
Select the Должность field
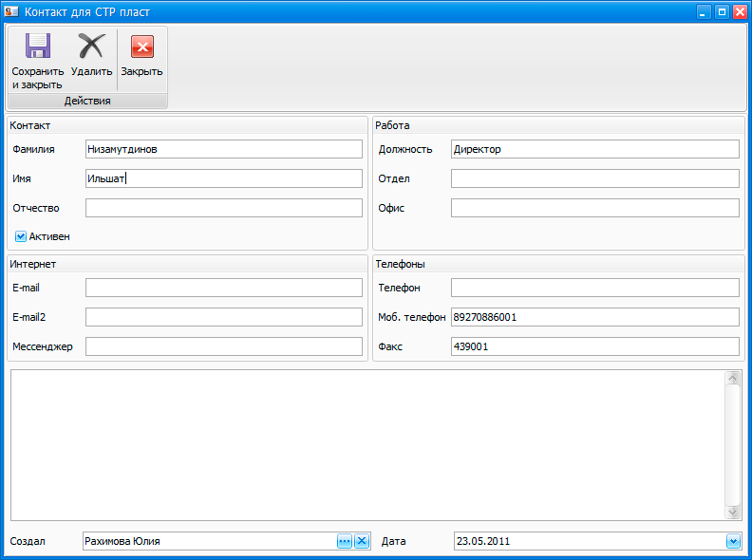pos(594,149)
